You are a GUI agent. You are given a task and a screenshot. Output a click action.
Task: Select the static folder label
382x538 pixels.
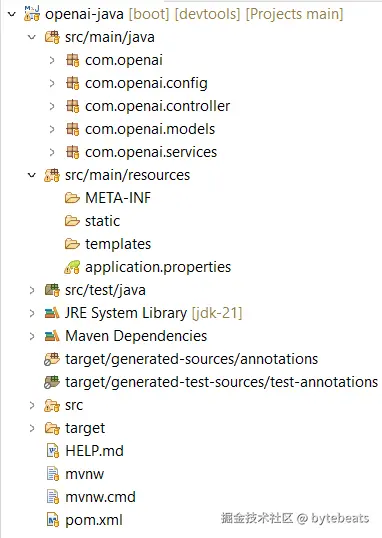pos(103,221)
